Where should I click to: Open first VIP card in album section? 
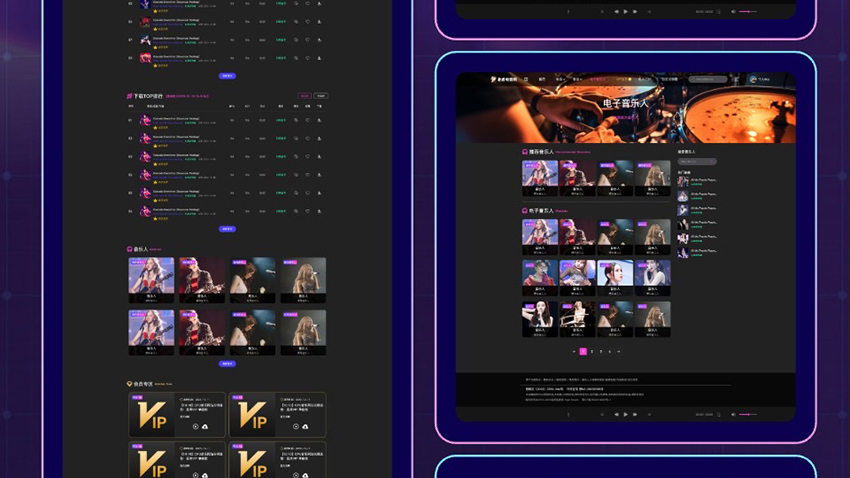coord(178,415)
